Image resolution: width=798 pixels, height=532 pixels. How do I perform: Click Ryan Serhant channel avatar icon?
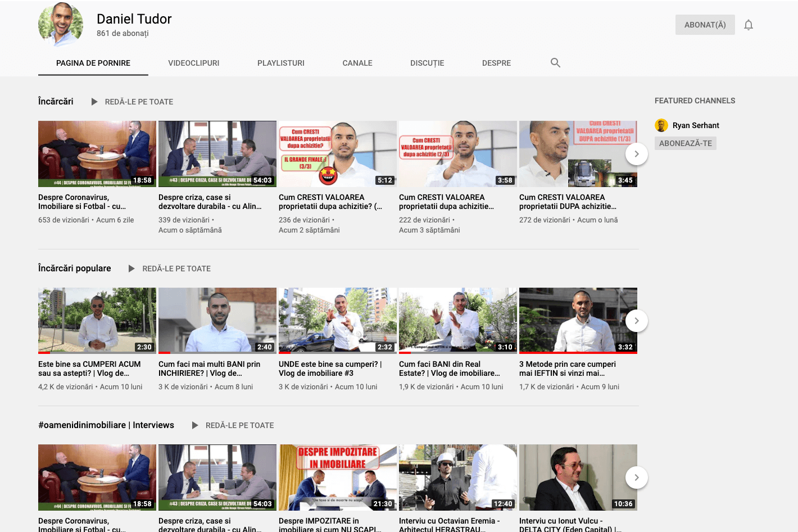tap(661, 125)
